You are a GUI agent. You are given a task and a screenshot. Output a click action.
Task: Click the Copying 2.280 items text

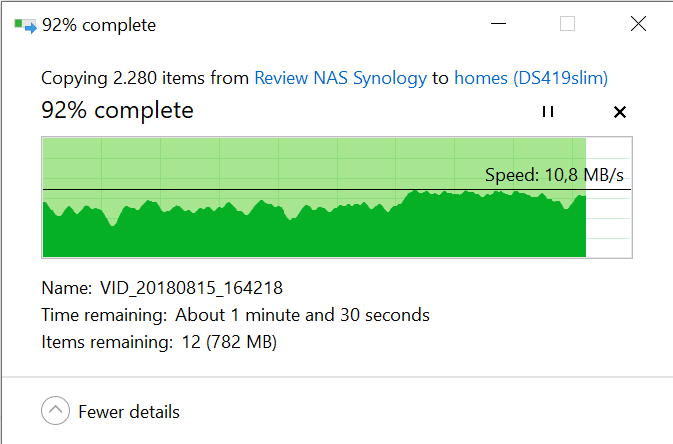[x=145, y=78]
